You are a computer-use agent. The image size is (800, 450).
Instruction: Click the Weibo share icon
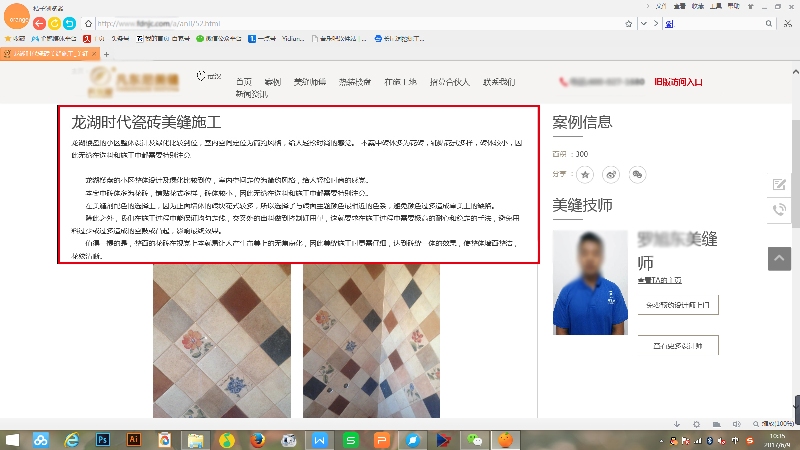pos(611,174)
